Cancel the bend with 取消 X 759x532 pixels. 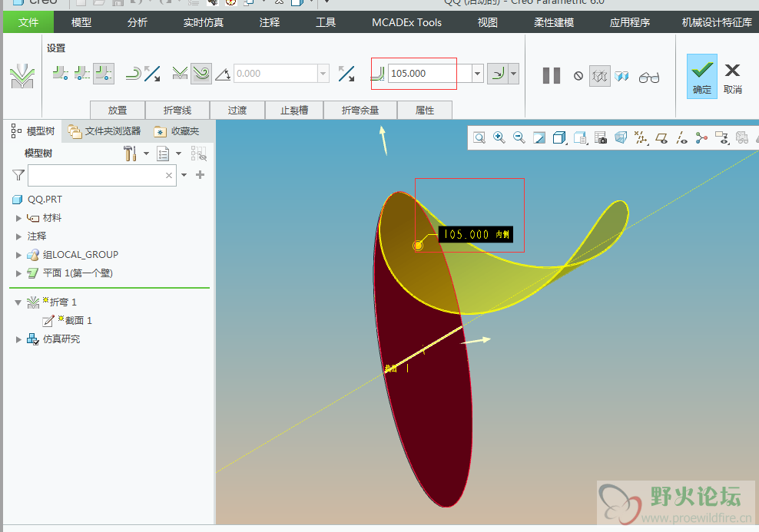click(732, 79)
